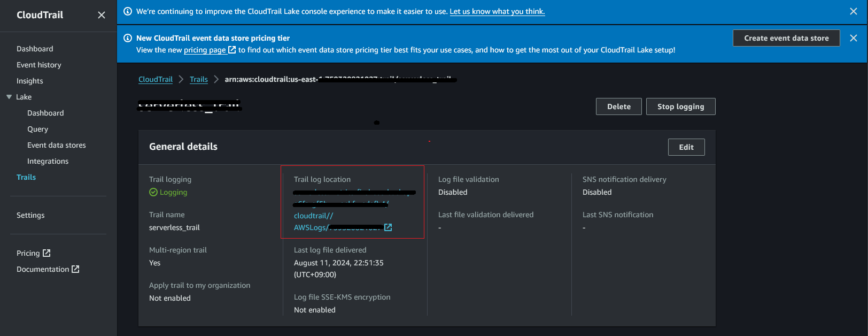Open Insights from the sidebar

click(29, 81)
